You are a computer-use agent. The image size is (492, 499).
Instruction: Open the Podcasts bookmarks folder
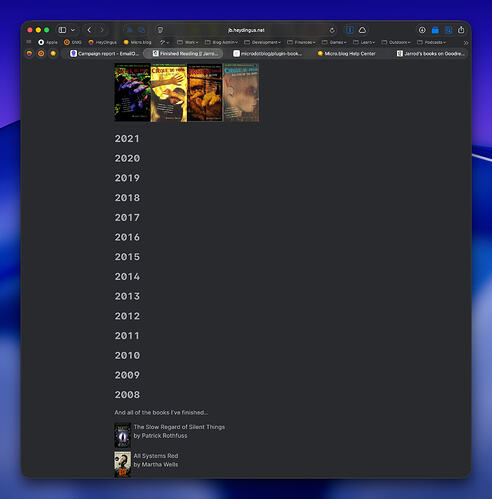[431, 42]
